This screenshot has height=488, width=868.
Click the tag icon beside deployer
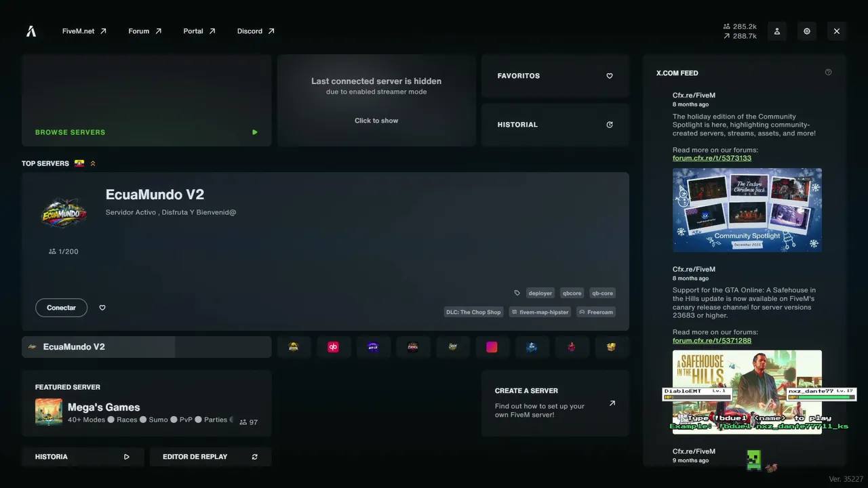pos(517,293)
